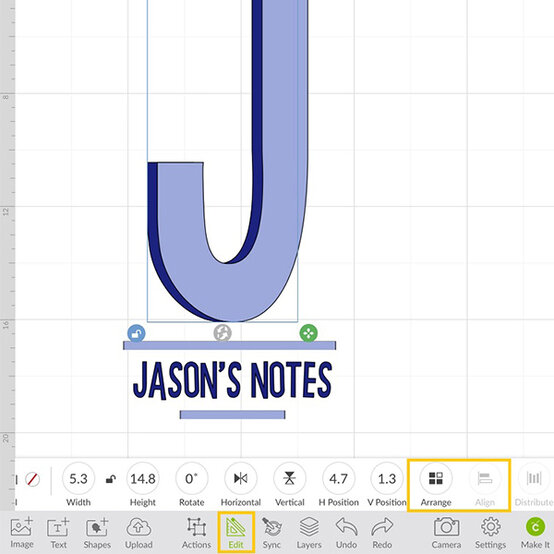Open the Upload option
Screen dimensions: 554x554
(138, 532)
